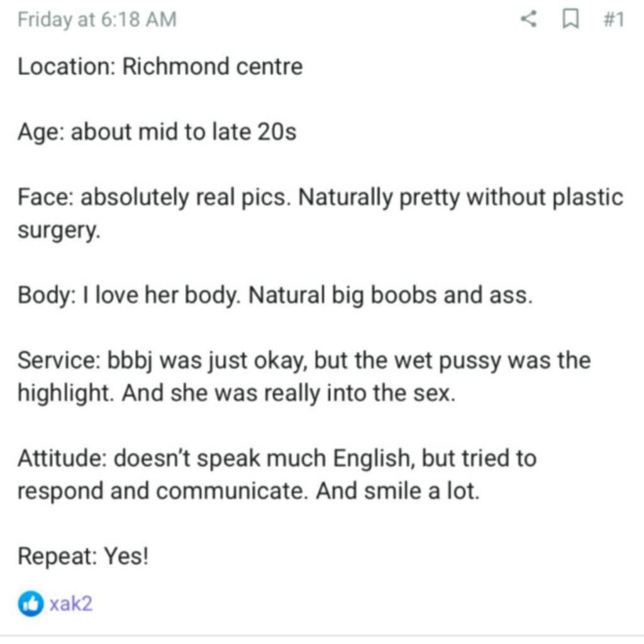This screenshot has width=644, height=644.
Task: Click the share icon on the post
Action: coord(529,20)
